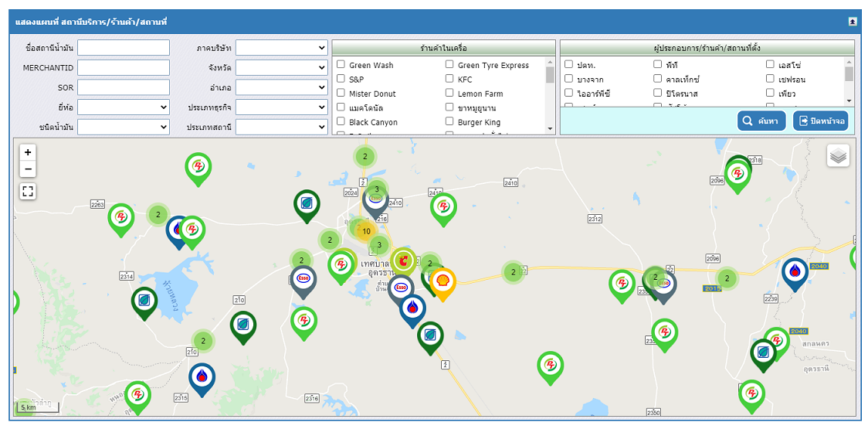Click the cluster 2 on highway east of Shell
This screenshot has height=429, width=868.
(x=514, y=272)
